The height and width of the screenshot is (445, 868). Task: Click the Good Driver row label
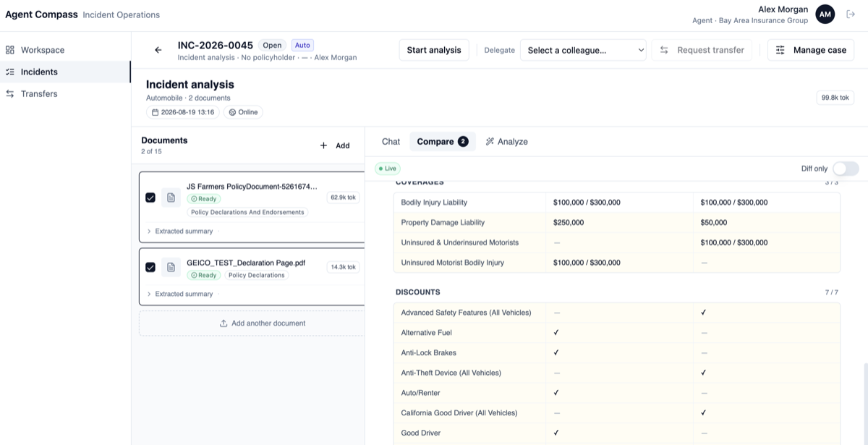tap(421, 433)
